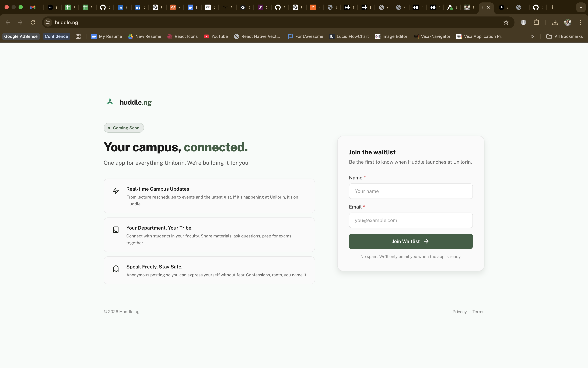Screen dimensions: 588x368
Task: Open the Privacy footer link
Action: [460, 312]
